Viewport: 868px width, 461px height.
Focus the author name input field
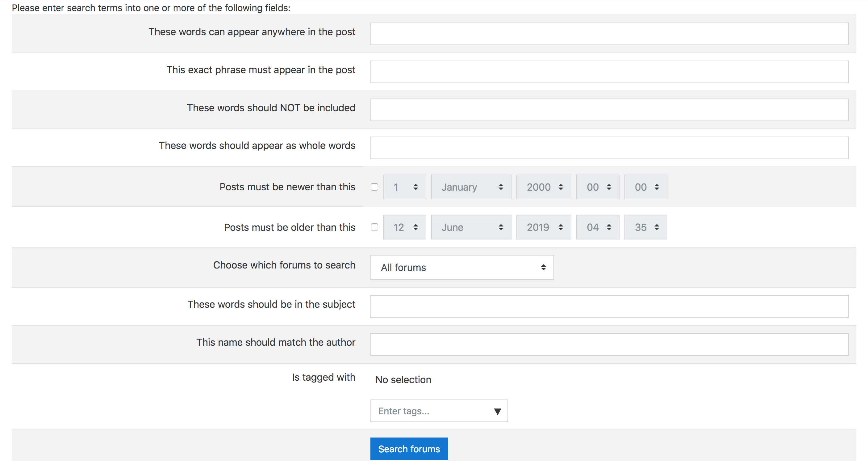click(609, 344)
